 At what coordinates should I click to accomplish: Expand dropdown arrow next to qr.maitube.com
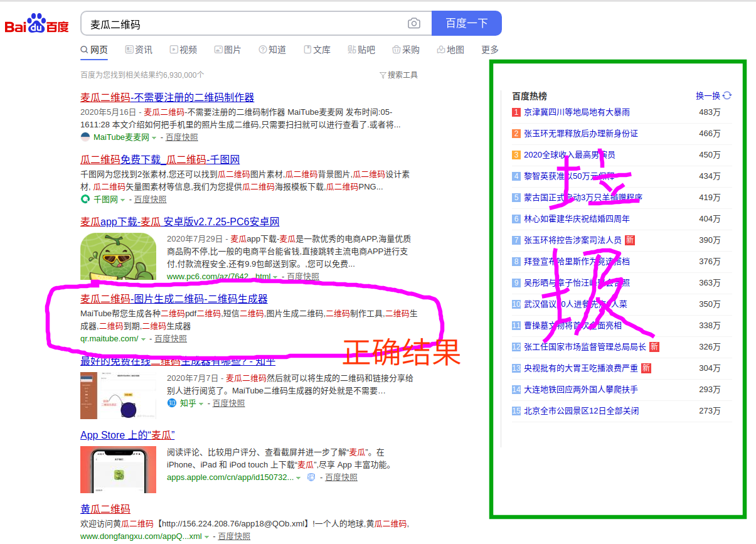click(143, 339)
